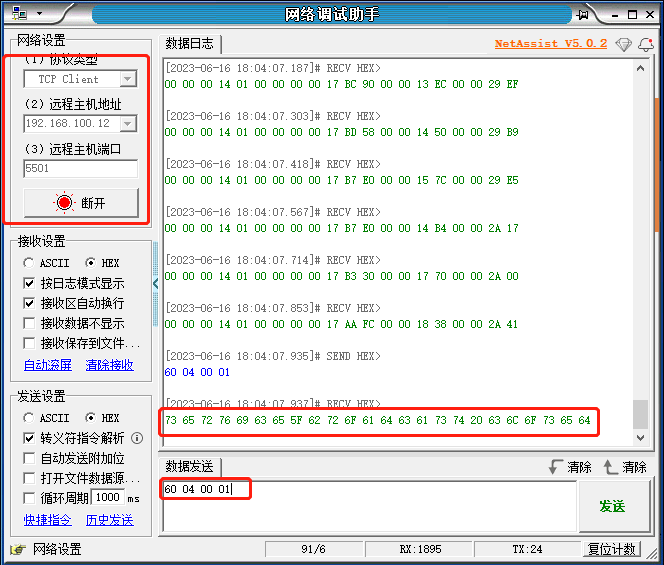Image resolution: width=664 pixels, height=565 pixels.
Task: Click the remote host port field 5501
Action: [x=80, y=169]
